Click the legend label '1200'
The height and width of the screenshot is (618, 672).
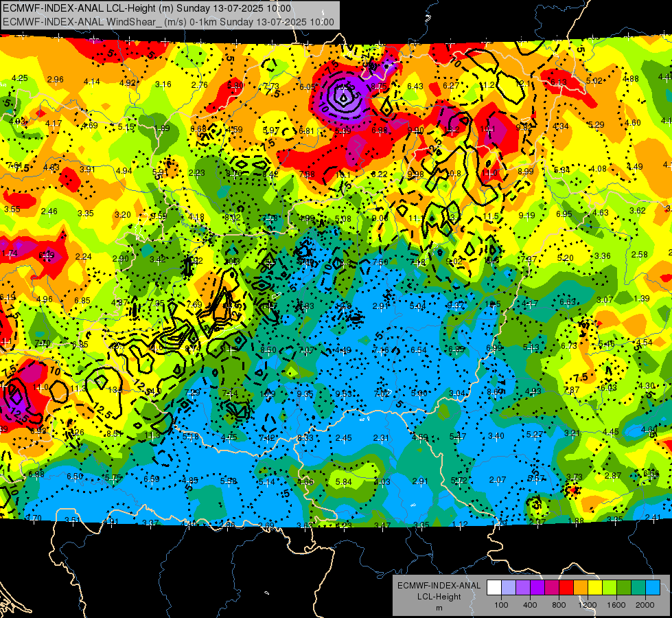tap(588, 605)
